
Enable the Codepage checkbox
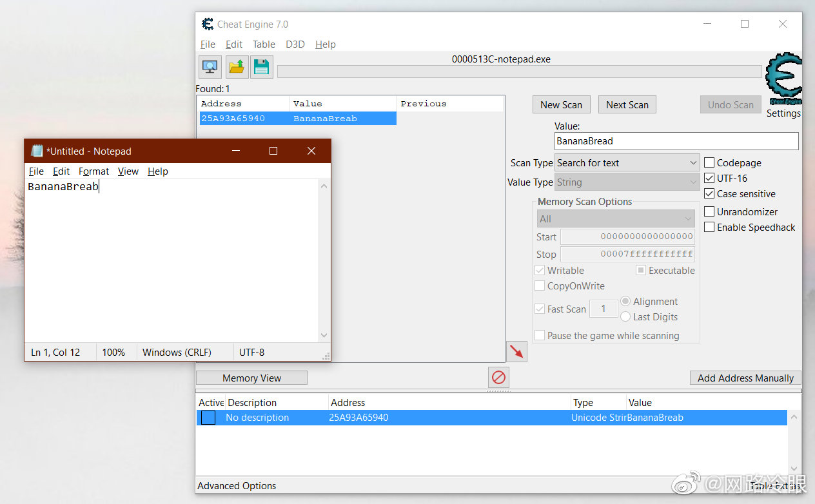click(x=709, y=163)
